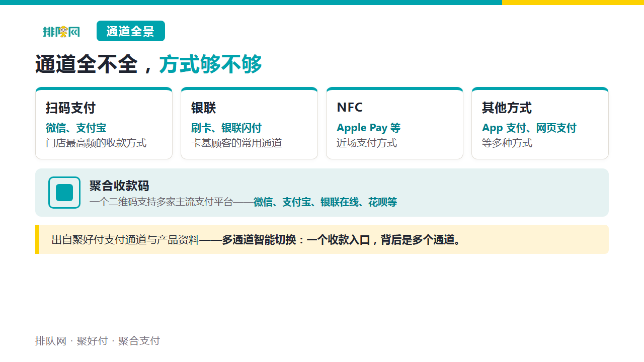Screen dimensions: 644x362
Task: Click 微信、支付宝 in the 扫码支付 card
Action: tap(76, 128)
